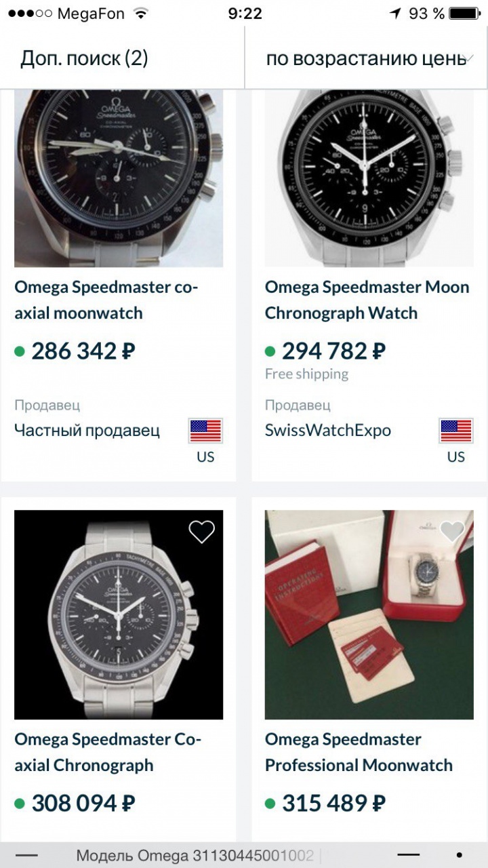Open Omega Speedmaster Moon Chronograph Watch link
This screenshot has height=868, width=488.
coord(367,300)
